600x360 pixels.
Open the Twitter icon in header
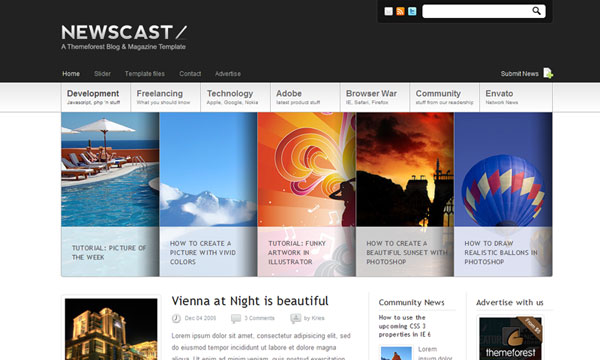coord(412,11)
